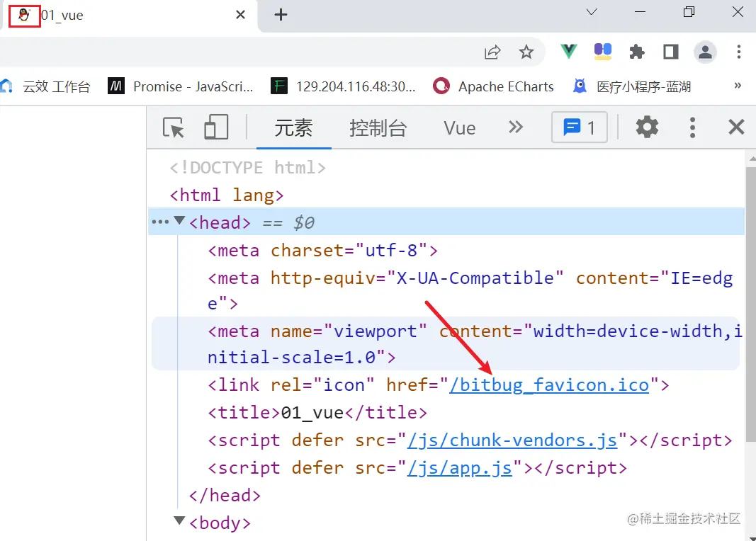Screen dimensions: 756x541
Task: Show more bookmarks with the chevron
Action: click(737, 86)
